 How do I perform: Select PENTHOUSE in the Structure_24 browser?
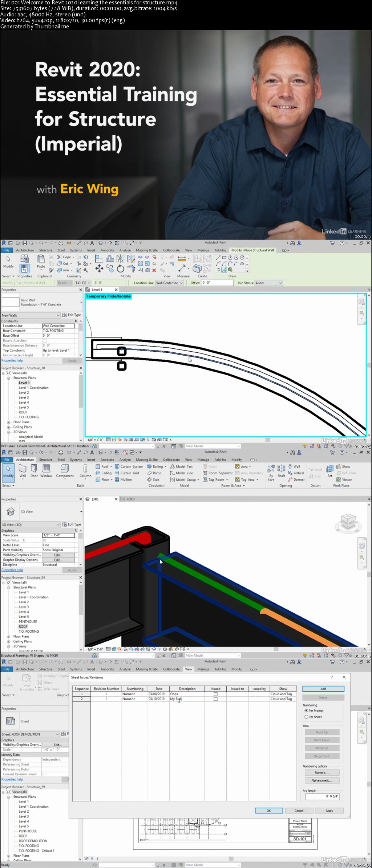tap(28, 622)
